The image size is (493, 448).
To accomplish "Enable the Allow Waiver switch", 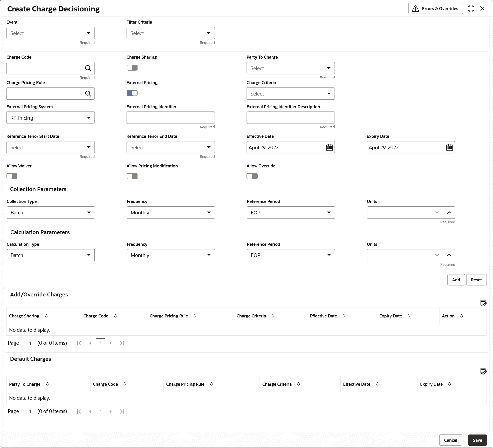I will 12,177.
